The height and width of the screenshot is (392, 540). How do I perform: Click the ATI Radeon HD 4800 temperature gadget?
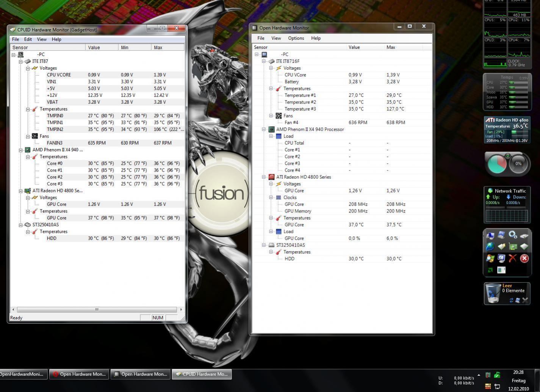(507, 130)
